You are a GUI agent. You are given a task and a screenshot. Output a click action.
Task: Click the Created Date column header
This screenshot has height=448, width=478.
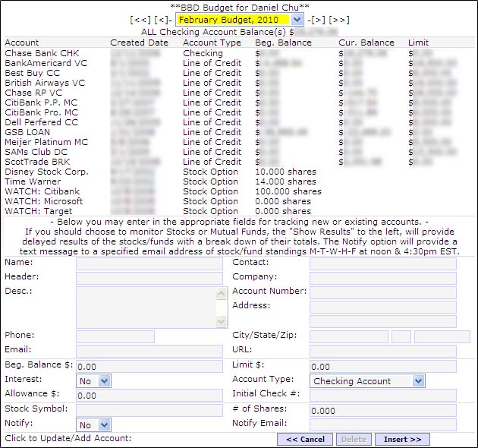(x=139, y=43)
